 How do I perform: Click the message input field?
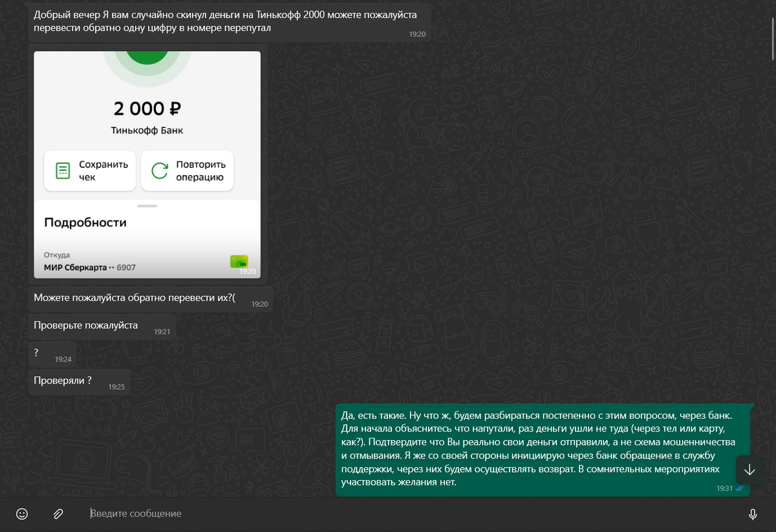414,514
